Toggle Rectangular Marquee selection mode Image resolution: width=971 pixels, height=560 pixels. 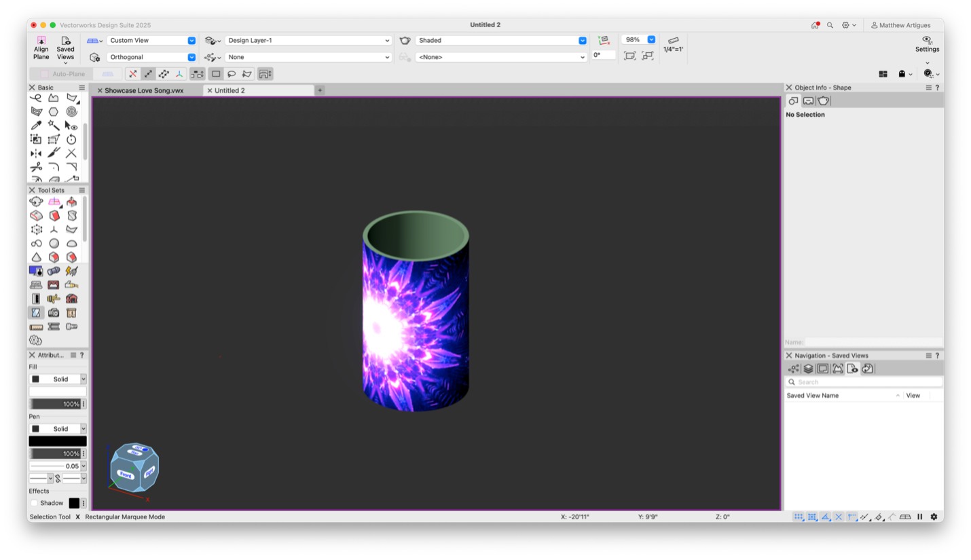[216, 74]
